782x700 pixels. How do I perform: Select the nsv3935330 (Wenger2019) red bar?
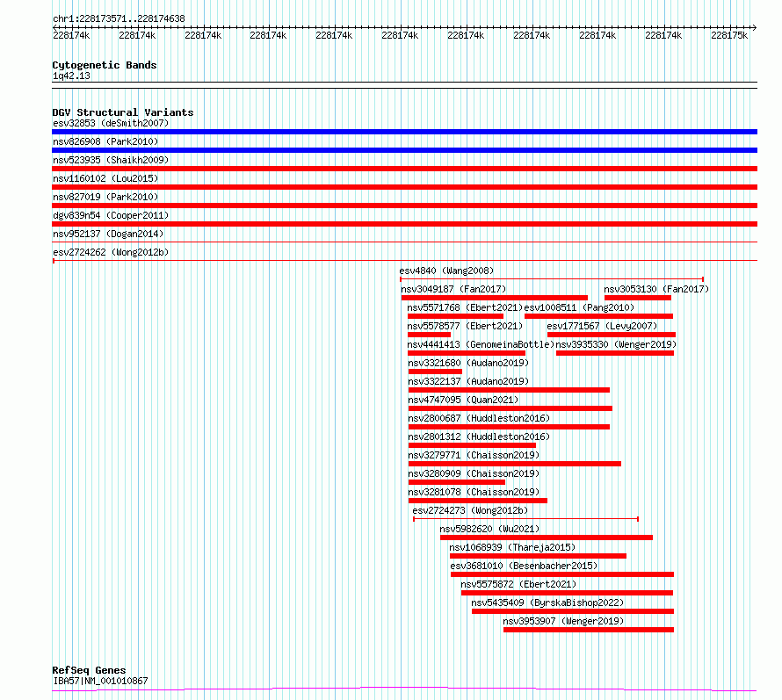click(615, 353)
